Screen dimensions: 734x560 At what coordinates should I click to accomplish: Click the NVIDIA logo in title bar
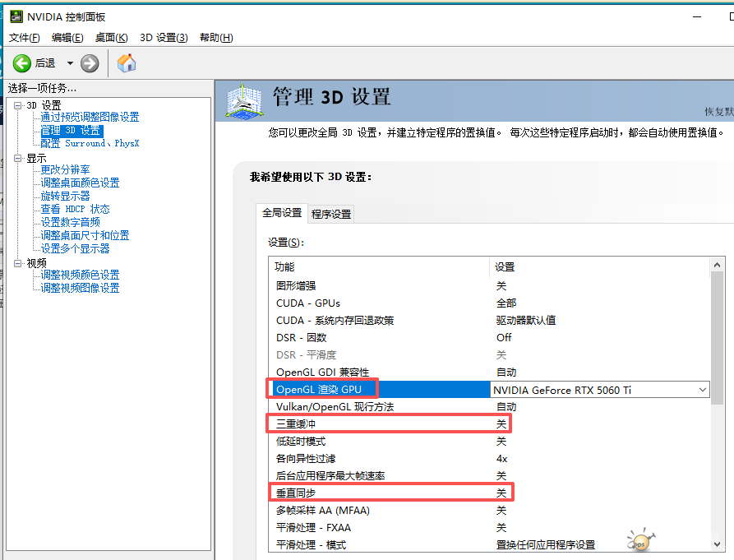16,16
